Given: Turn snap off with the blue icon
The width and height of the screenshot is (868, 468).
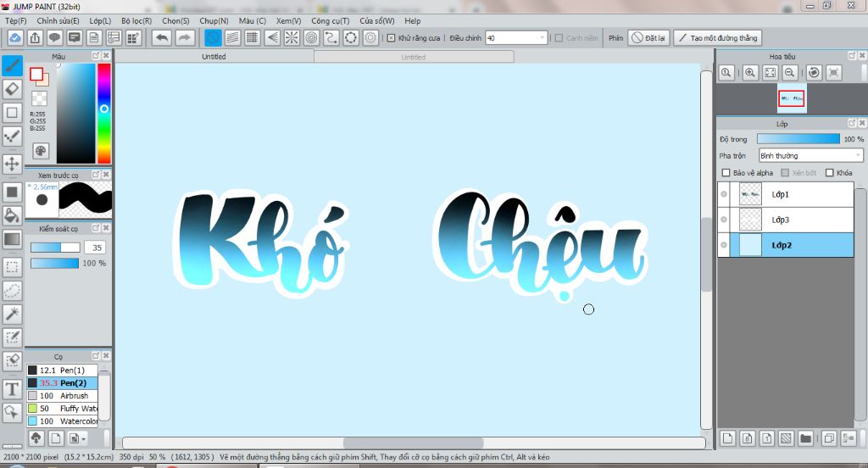Looking at the screenshot, I should coord(213,37).
